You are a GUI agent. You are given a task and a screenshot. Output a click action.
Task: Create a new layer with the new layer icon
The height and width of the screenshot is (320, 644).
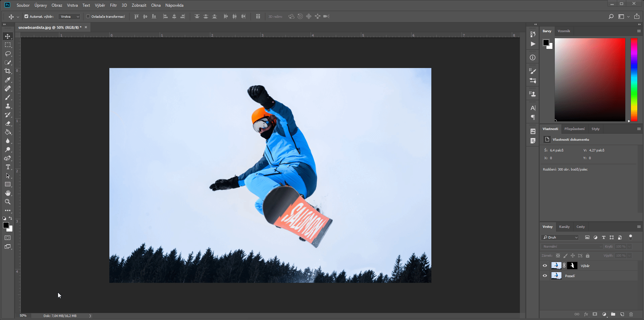coord(622,314)
